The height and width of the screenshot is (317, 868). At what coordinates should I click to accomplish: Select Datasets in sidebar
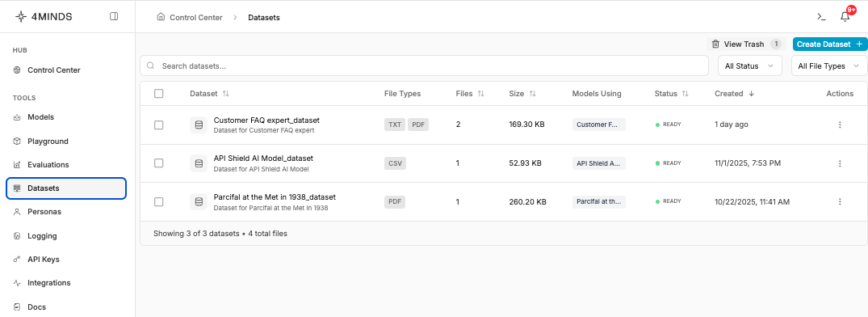66,188
